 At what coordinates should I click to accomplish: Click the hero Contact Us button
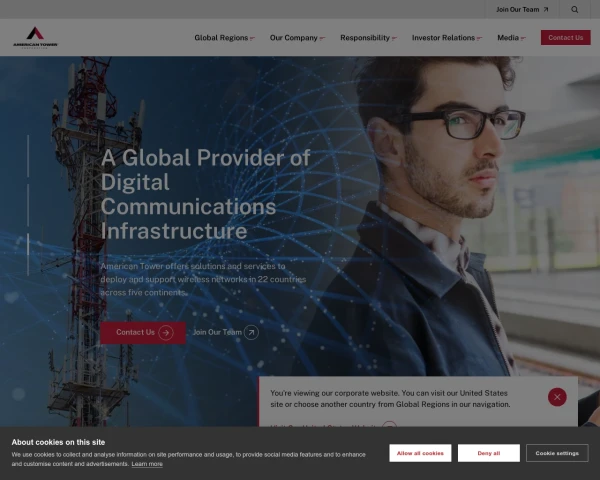pos(143,332)
